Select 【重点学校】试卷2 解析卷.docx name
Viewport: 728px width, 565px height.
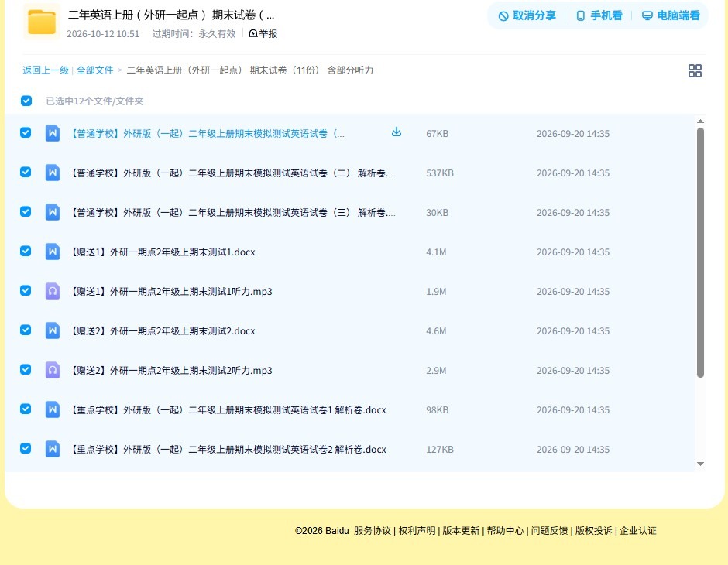pyautogui.click(x=228, y=449)
